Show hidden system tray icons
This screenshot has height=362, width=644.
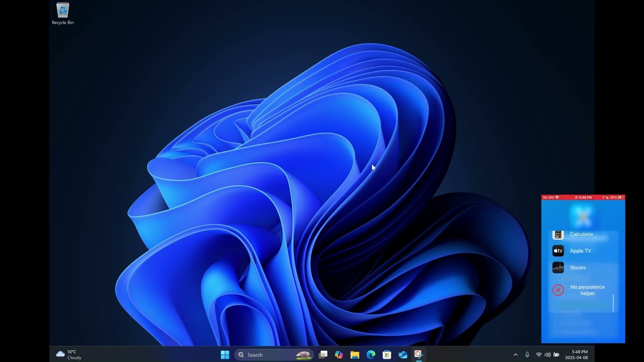tap(515, 354)
